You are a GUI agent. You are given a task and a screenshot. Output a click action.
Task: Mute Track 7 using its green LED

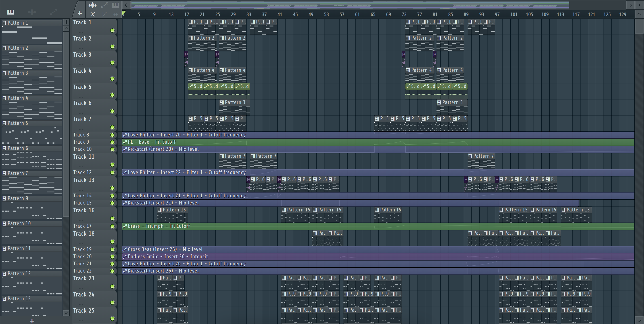point(112,127)
